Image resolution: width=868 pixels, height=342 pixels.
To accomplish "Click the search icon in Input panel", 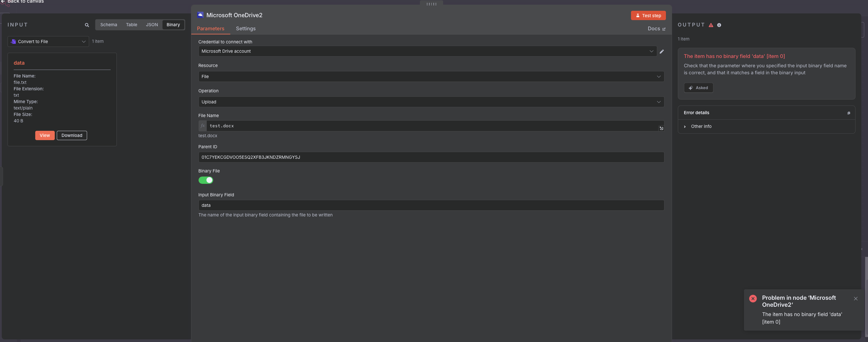I will pos(86,25).
